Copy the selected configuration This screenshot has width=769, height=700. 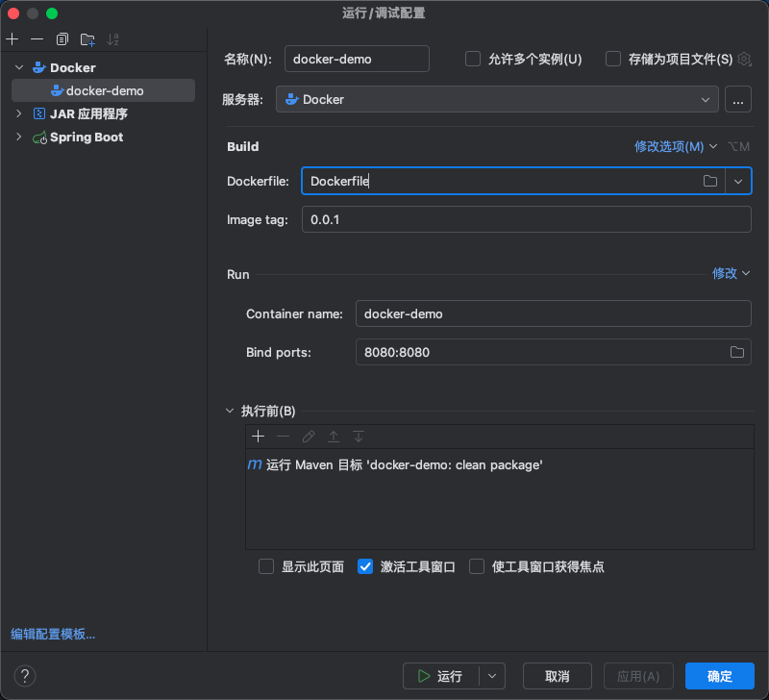point(62,39)
